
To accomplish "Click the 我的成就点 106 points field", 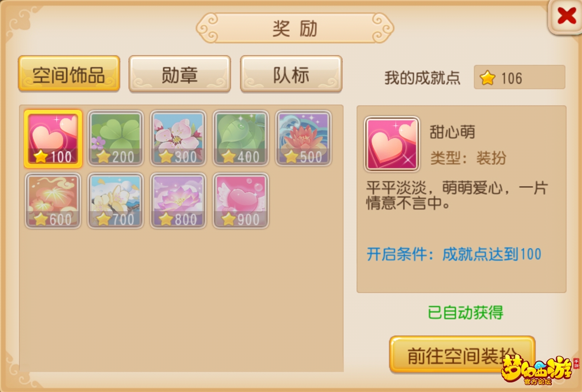I will [x=519, y=77].
